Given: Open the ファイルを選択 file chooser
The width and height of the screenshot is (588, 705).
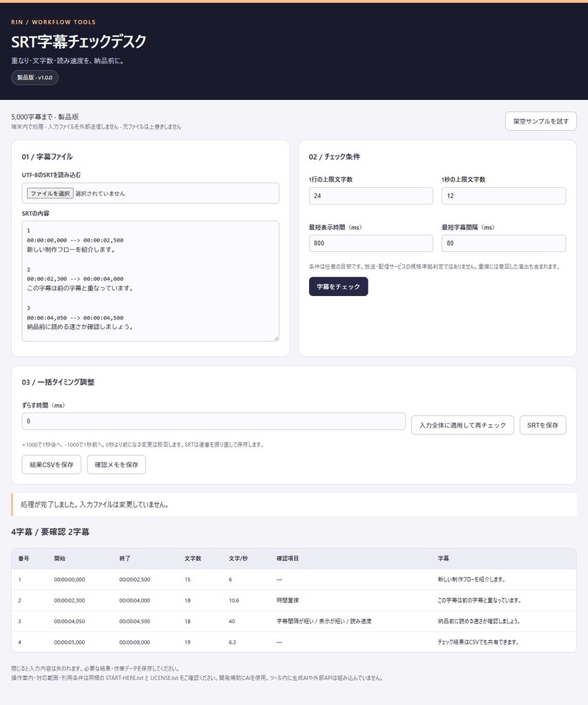Looking at the screenshot, I should (50, 193).
